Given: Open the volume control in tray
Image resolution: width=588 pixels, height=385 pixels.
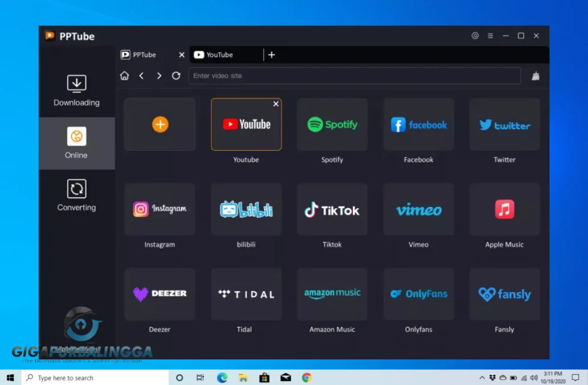Looking at the screenshot, I should click(x=534, y=378).
